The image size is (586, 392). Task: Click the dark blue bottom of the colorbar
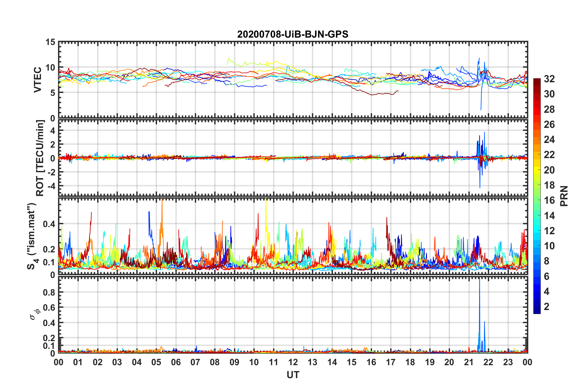[x=537, y=311]
